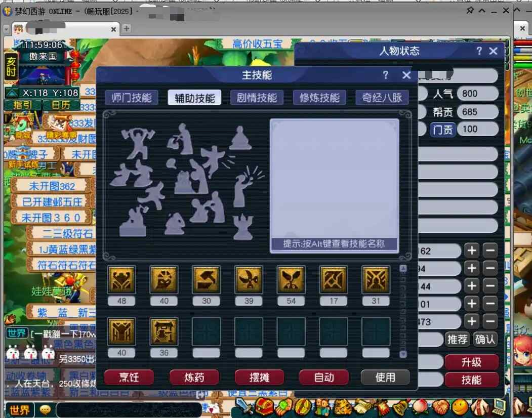The height and width of the screenshot is (418, 532).
Task: Switch to the 师门技能 tab
Action: click(x=132, y=98)
